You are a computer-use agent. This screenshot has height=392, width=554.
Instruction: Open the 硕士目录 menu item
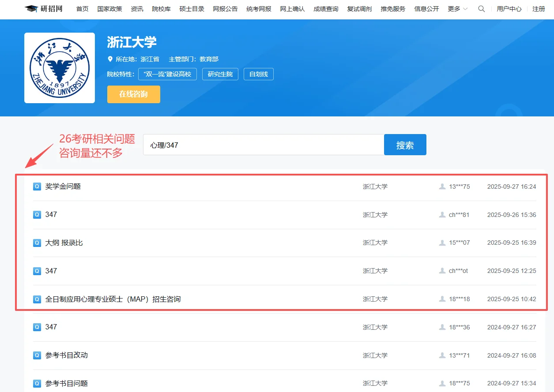coord(192,8)
